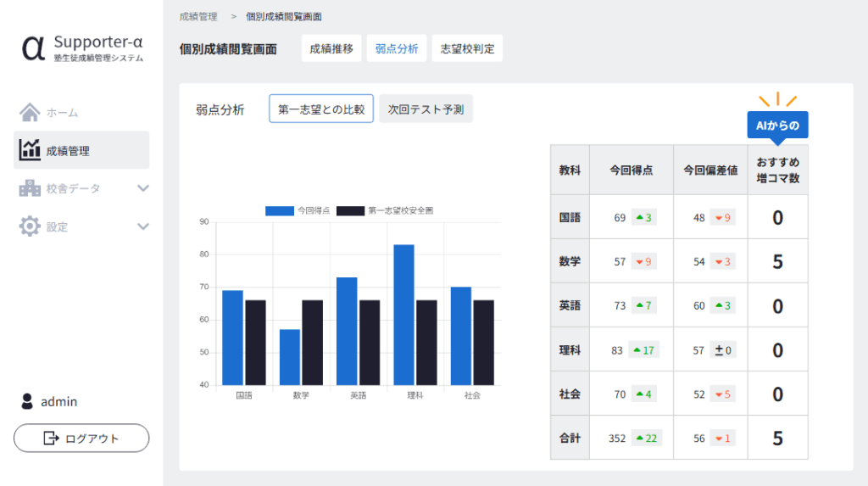Select 次回テスト予測 view
Viewport: 868px width, 486px height.
click(426, 109)
